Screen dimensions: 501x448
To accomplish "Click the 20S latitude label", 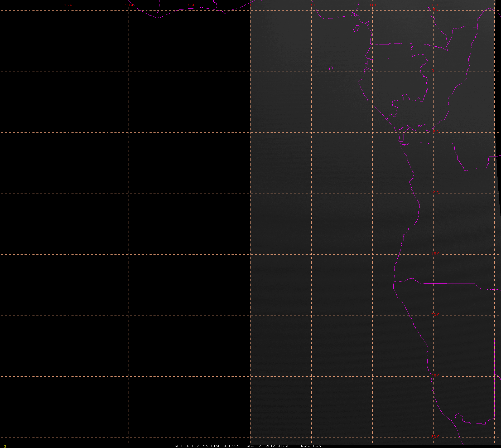I will tap(435, 315).
